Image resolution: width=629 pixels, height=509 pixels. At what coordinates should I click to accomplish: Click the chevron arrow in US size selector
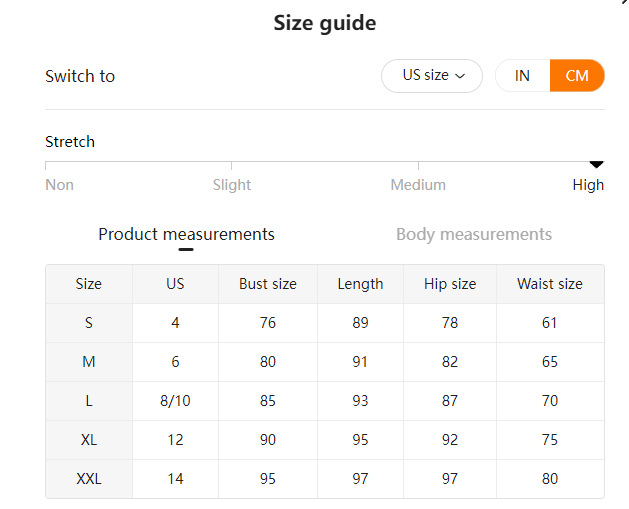460,76
